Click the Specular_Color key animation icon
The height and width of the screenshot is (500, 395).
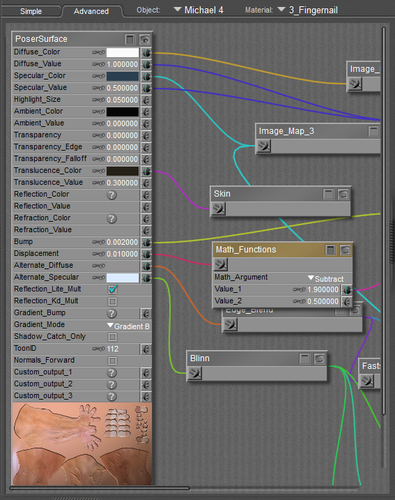(98, 76)
